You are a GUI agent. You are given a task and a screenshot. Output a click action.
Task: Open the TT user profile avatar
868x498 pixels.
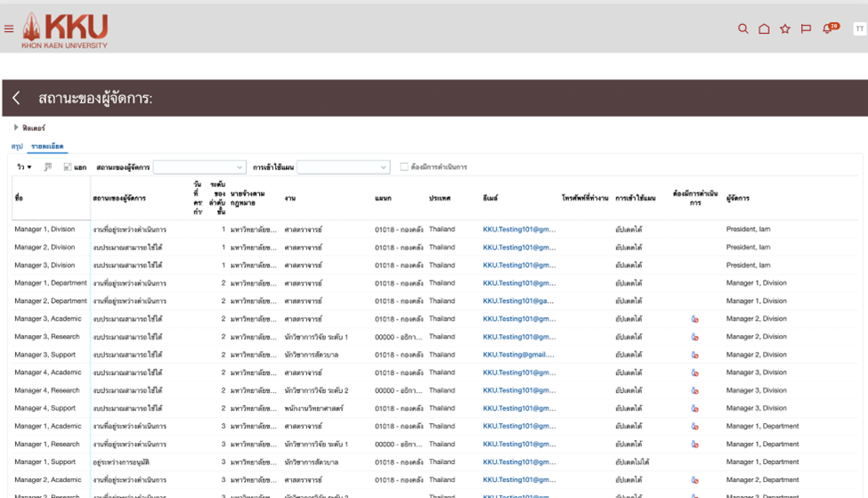coord(859,29)
